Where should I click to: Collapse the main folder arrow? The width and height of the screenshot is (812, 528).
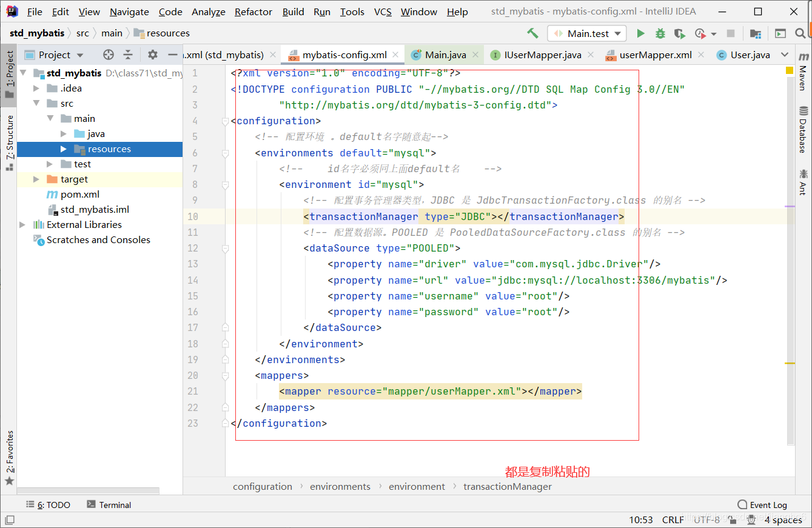pos(50,119)
